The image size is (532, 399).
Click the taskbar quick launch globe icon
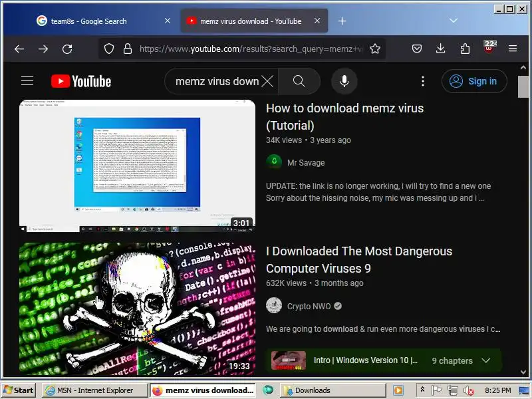[x=268, y=390]
